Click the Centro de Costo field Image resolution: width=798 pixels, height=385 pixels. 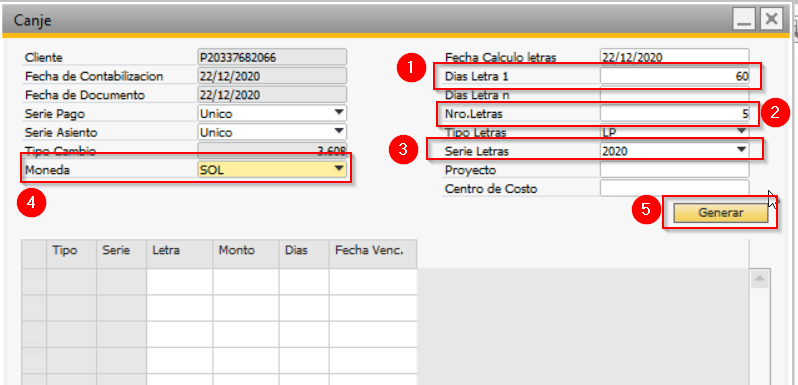click(674, 188)
